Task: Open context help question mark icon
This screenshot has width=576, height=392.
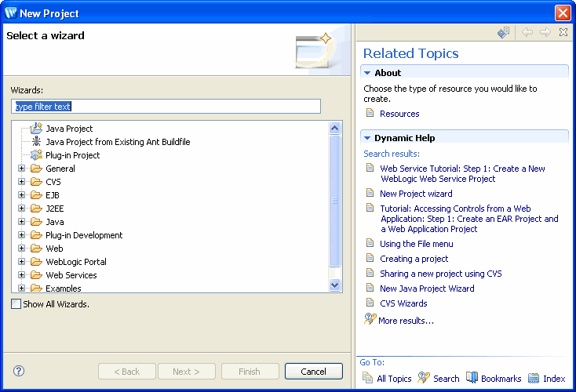Action: (19, 371)
